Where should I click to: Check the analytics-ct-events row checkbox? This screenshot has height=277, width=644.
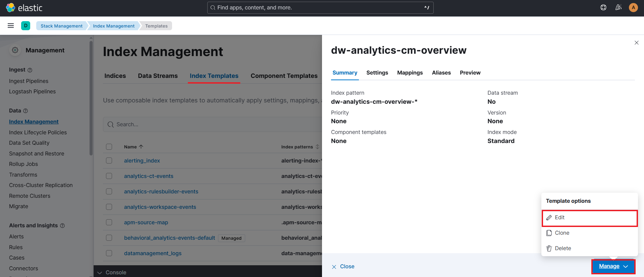[x=109, y=176]
